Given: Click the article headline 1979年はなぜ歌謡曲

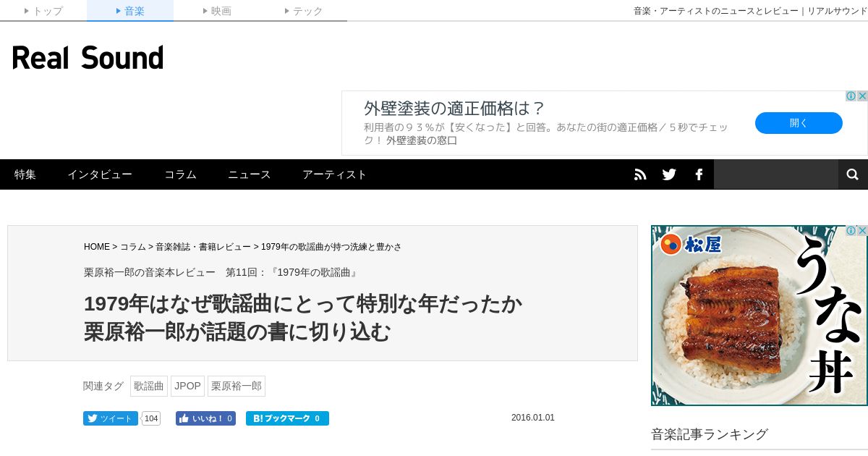Looking at the screenshot, I should [303, 318].
